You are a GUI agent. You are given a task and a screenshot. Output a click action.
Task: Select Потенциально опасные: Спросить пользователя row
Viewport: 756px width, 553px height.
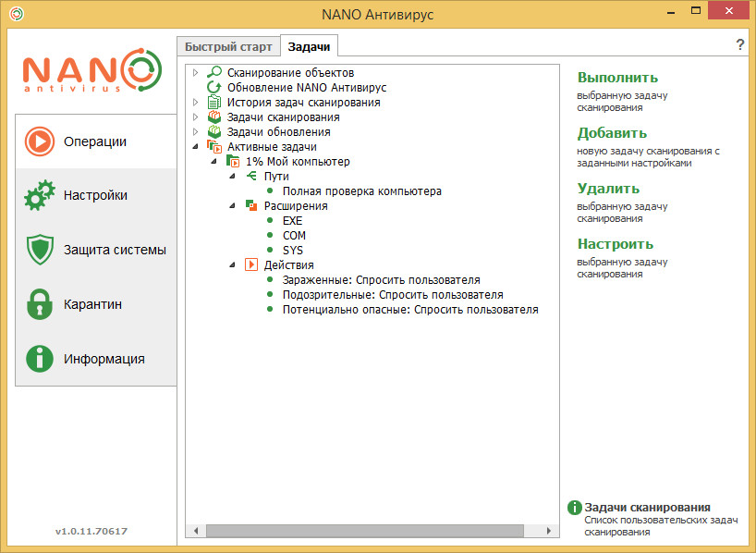pos(410,309)
